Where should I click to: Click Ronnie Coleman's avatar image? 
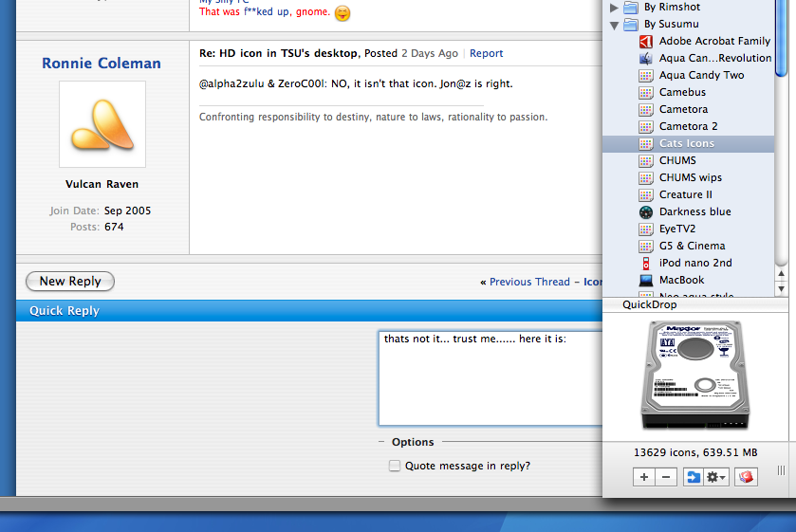(102, 124)
